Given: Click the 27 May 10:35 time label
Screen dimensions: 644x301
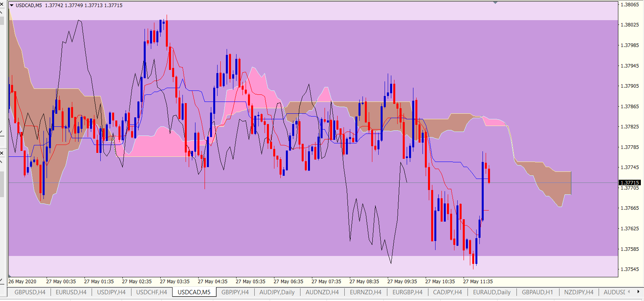Looking at the screenshot, I should (440, 282).
